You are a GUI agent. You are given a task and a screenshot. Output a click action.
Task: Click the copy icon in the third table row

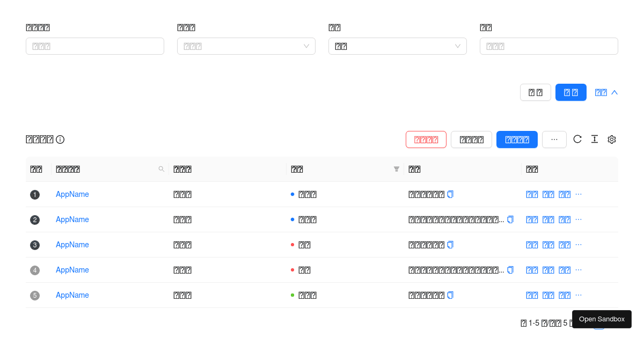(450, 245)
